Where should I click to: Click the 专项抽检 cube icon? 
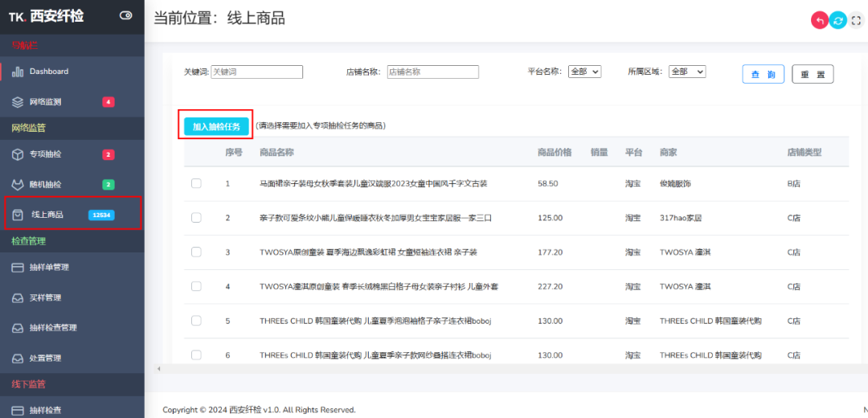point(18,154)
